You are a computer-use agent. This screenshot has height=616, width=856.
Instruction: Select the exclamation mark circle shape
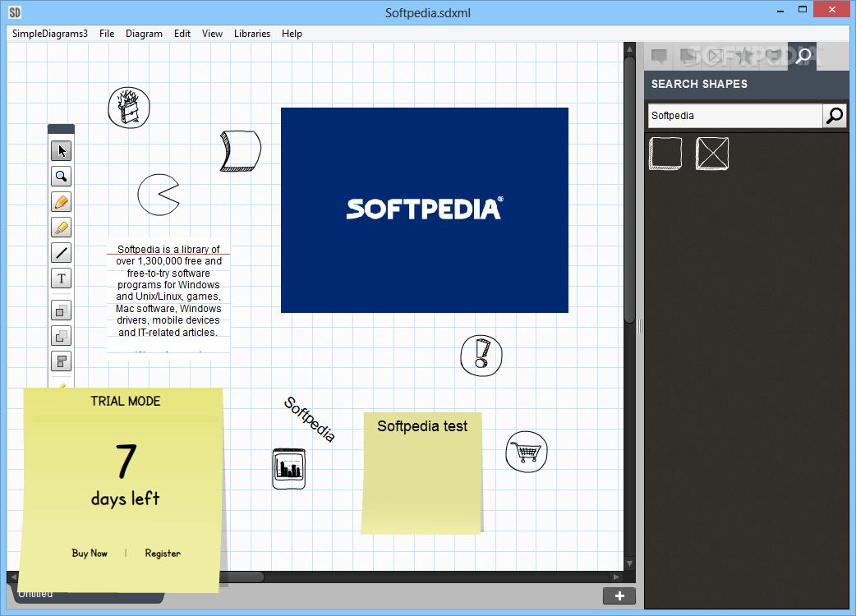point(481,356)
